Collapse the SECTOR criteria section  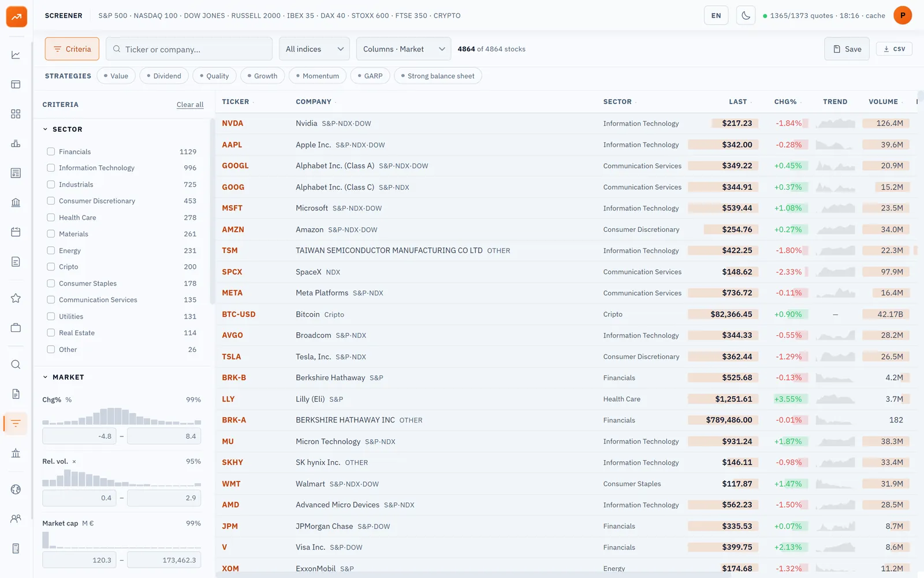coord(62,129)
